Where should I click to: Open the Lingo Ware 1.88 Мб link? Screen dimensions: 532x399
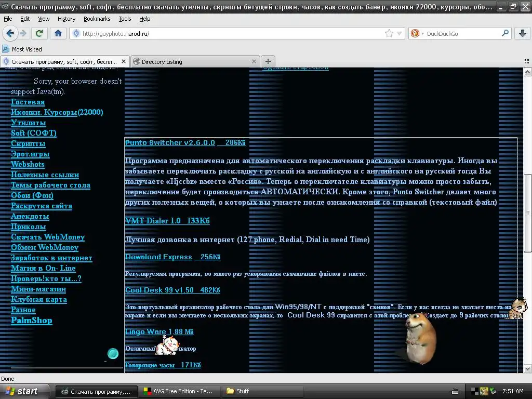(x=159, y=331)
